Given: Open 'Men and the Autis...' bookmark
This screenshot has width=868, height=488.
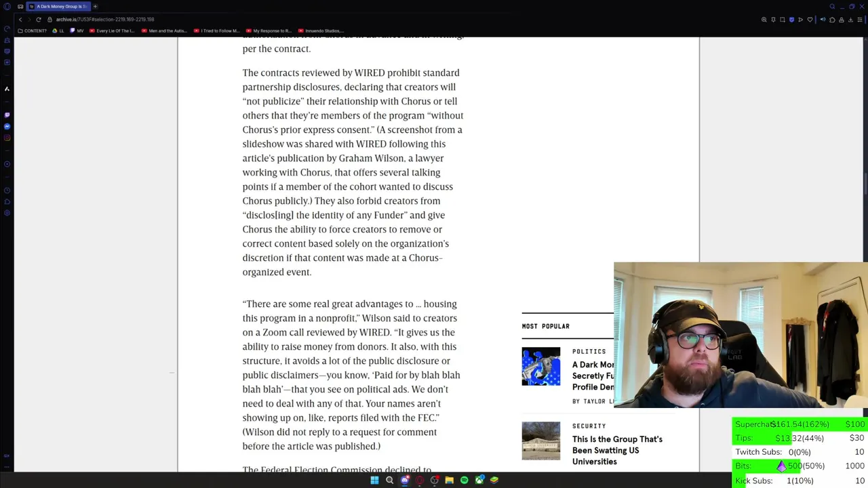Looking at the screenshot, I should (164, 30).
